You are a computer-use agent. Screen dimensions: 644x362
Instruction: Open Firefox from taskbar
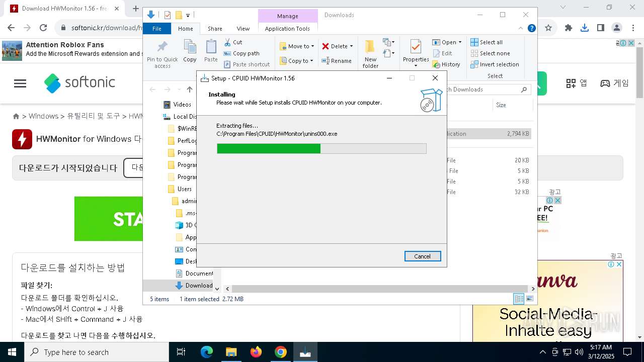click(x=256, y=352)
